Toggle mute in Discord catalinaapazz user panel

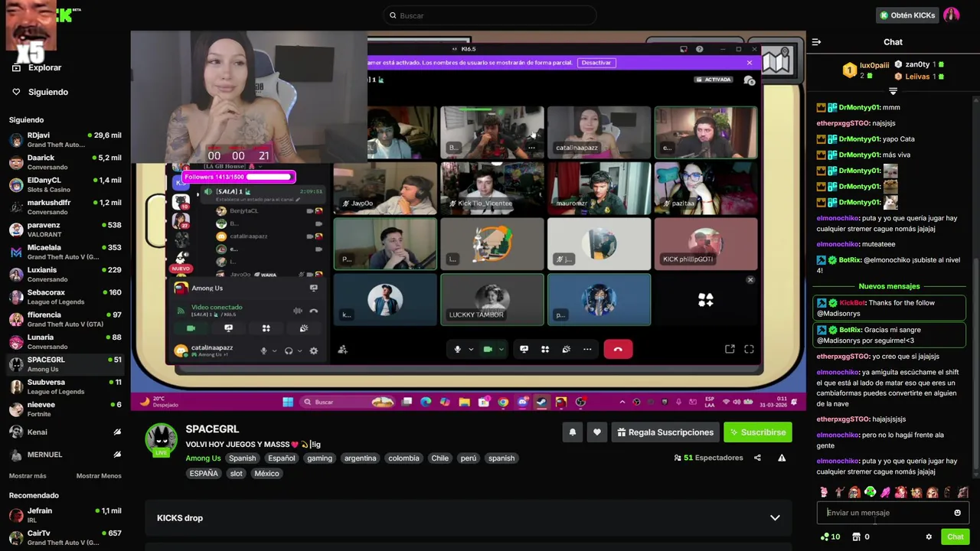264,351
